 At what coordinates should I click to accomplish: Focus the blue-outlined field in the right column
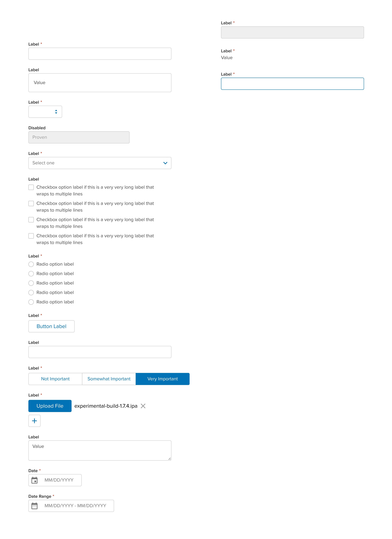pyautogui.click(x=292, y=84)
